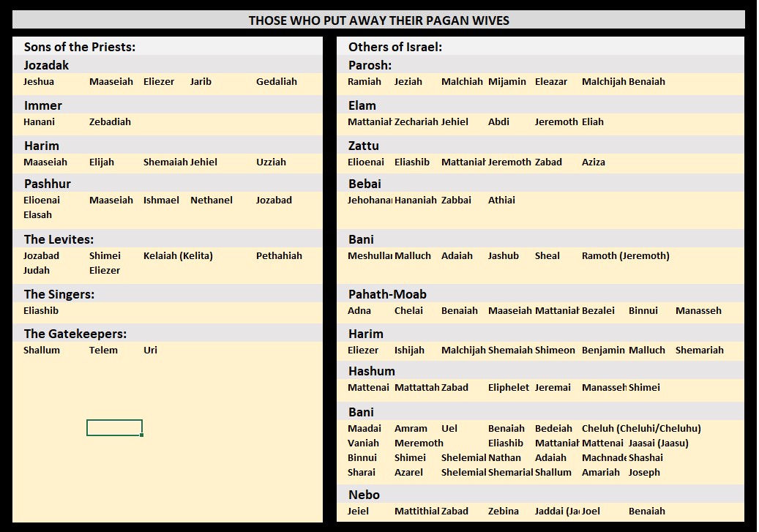Select the Jeshua cell under Jozadak

point(39,82)
